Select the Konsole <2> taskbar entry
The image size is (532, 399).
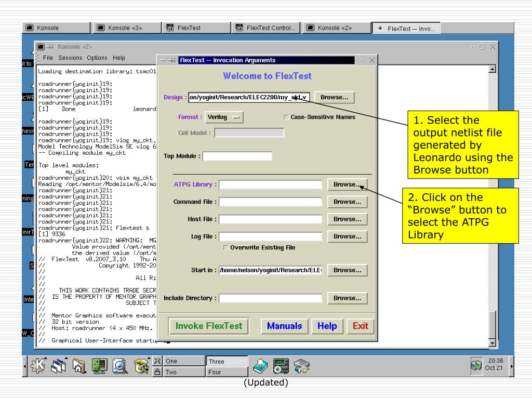point(337,28)
